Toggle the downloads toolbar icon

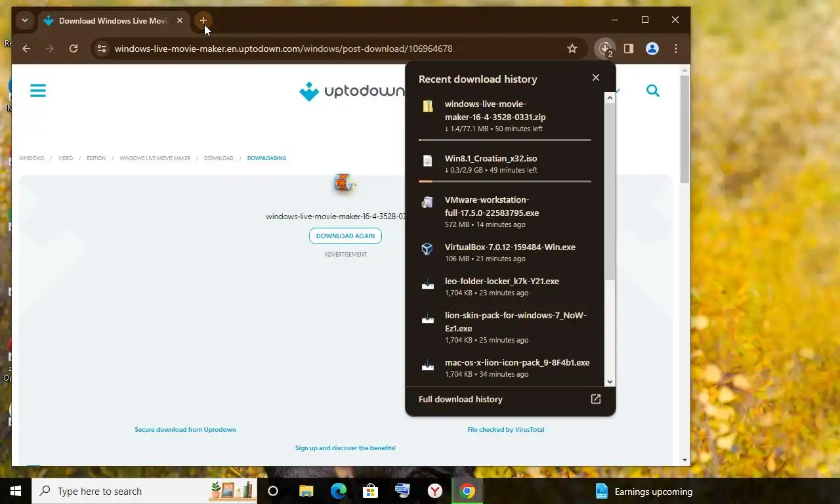[605, 49]
